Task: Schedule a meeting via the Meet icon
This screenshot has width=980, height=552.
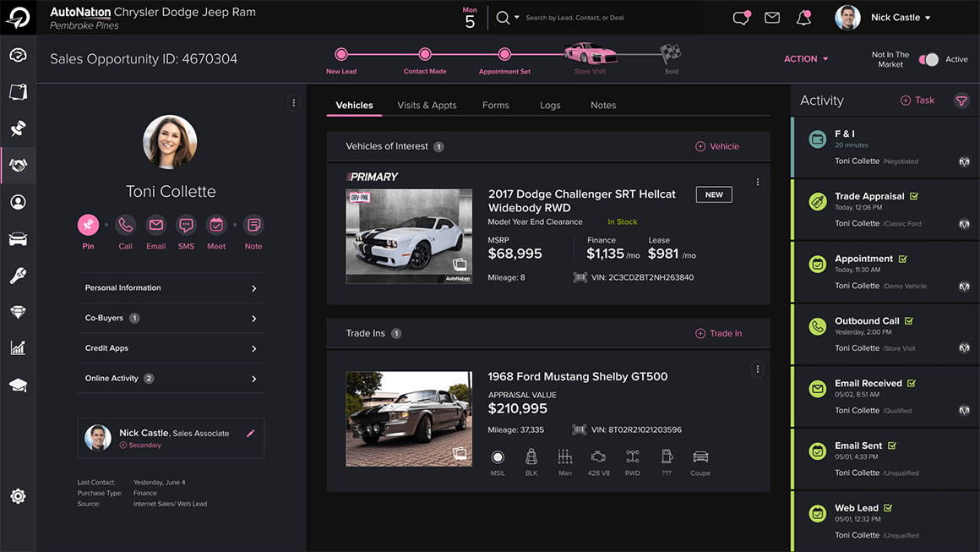Action: 216,224
